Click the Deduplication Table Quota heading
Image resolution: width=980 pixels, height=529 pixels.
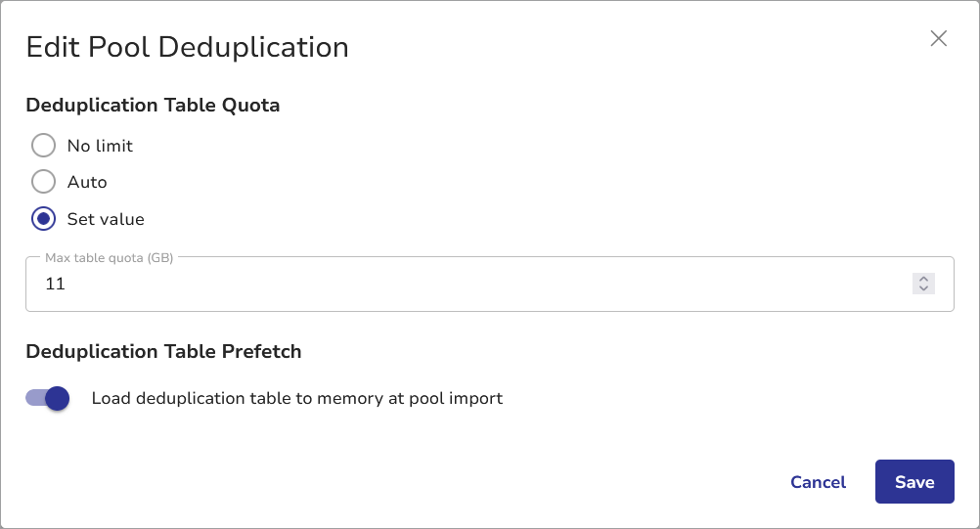(153, 106)
